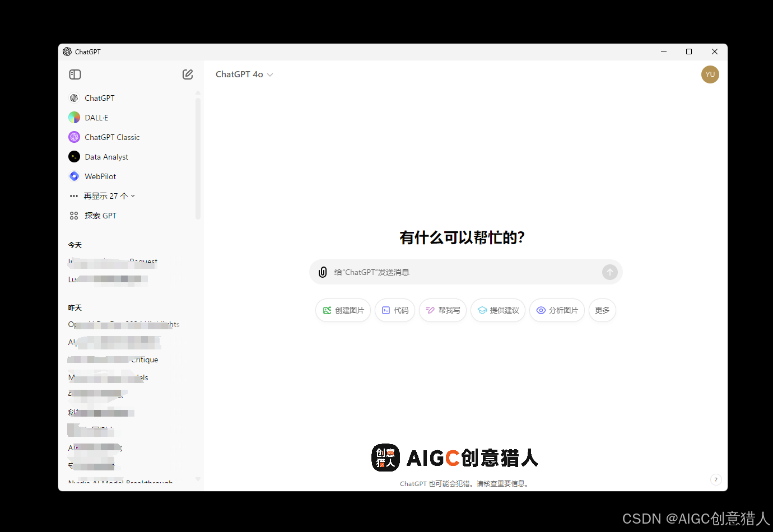Focus the message input field
This screenshot has width=773, height=532.
465,272
